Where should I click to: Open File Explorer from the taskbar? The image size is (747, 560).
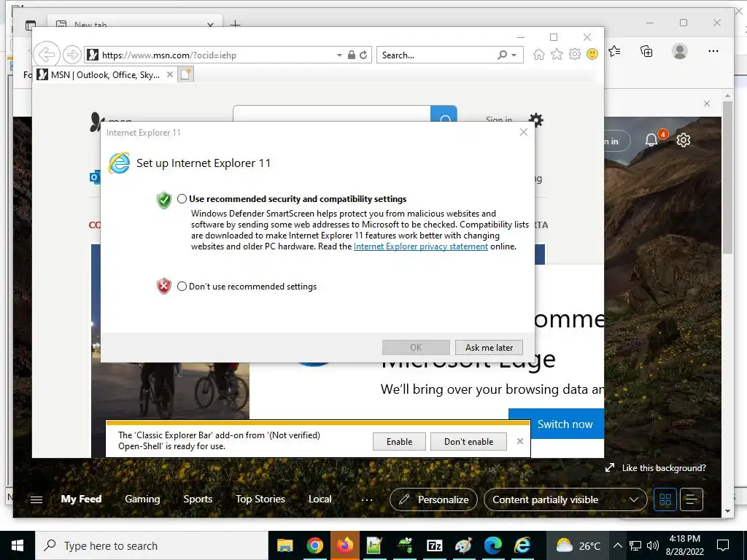(x=285, y=545)
